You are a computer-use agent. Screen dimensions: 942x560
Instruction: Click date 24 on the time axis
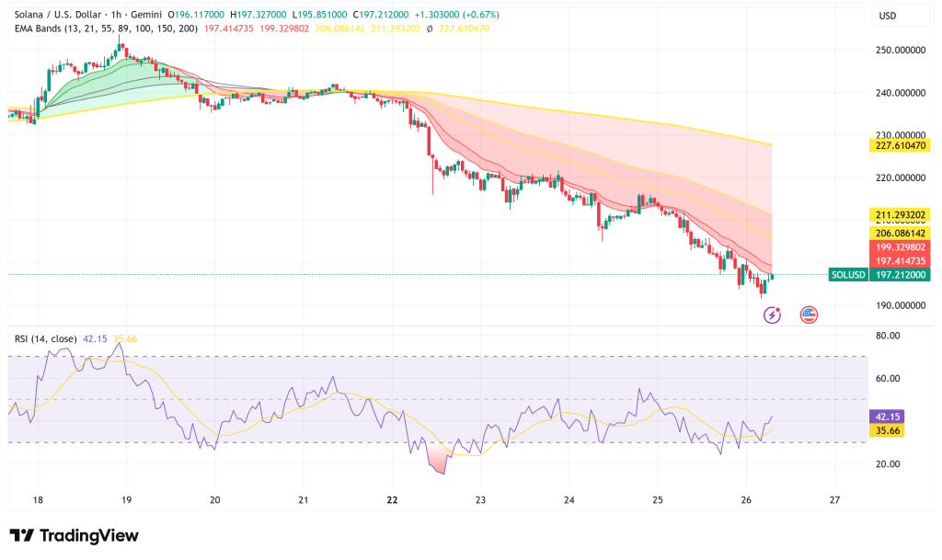pos(569,500)
